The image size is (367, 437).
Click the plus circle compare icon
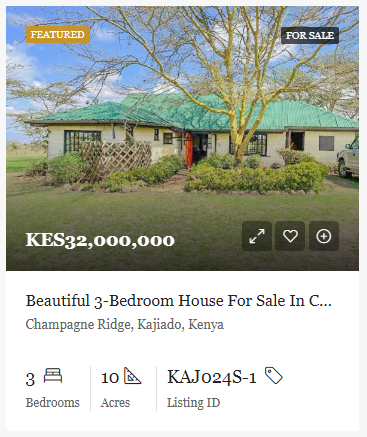324,236
